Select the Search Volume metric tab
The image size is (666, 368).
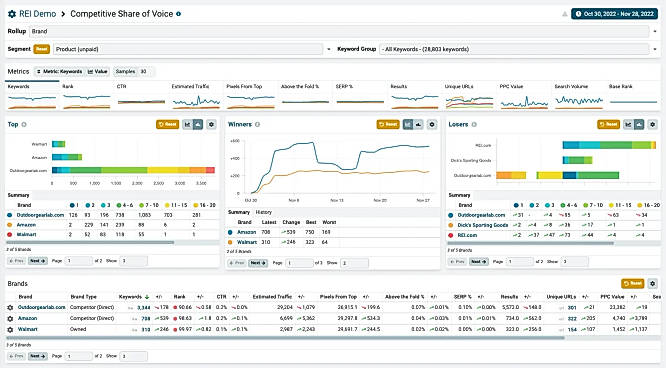[x=579, y=96]
